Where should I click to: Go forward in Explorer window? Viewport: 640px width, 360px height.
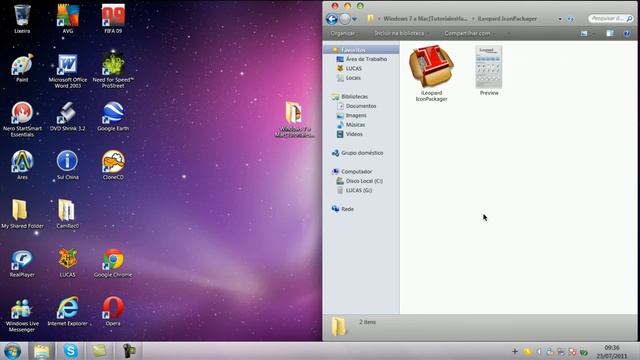(x=345, y=19)
